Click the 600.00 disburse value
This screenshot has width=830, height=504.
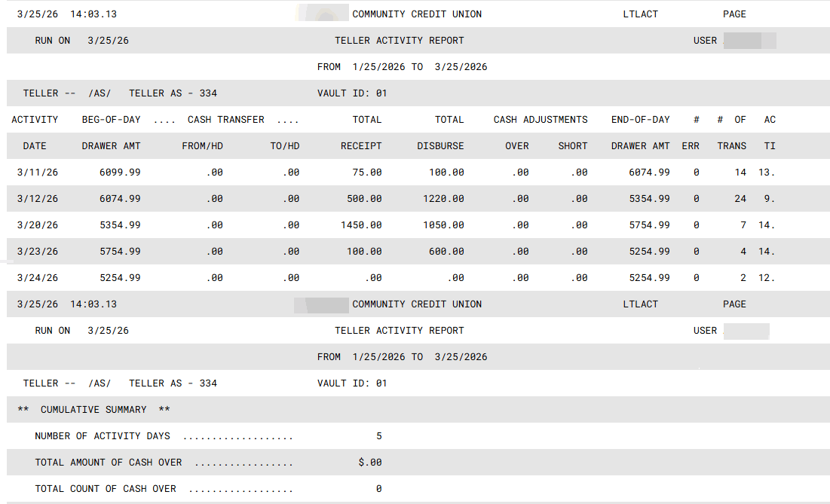pyautogui.click(x=446, y=252)
